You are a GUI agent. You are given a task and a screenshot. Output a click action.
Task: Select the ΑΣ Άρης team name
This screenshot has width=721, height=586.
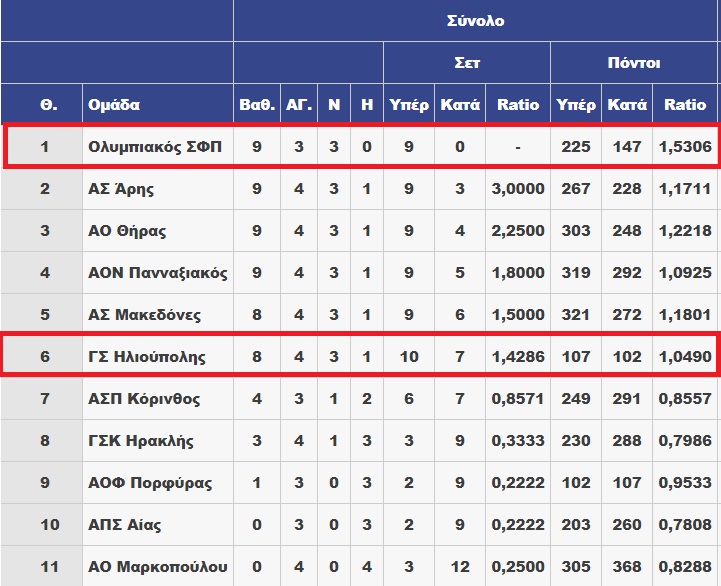click(121, 189)
